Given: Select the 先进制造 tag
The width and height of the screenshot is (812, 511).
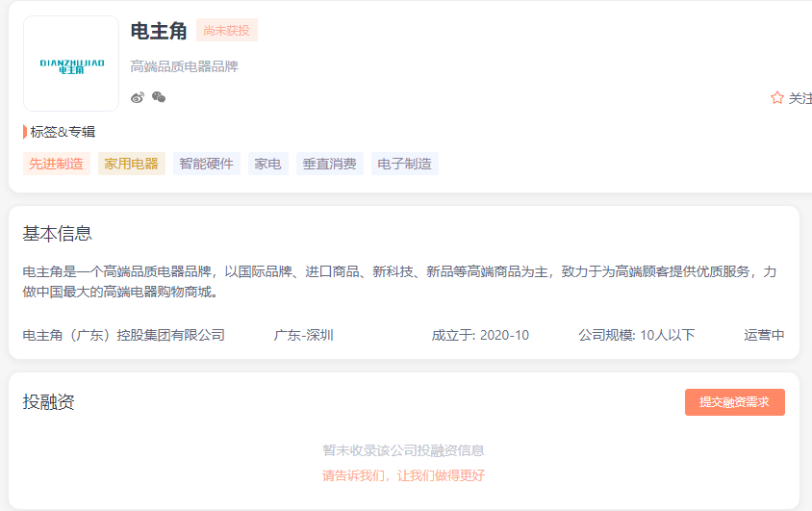Looking at the screenshot, I should pos(57,164).
